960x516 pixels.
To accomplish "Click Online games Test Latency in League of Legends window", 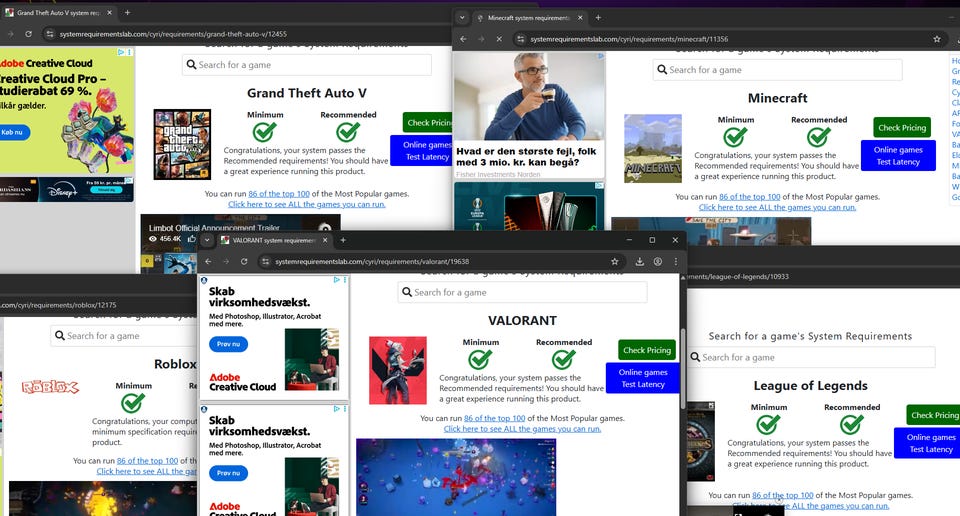I will [927, 443].
